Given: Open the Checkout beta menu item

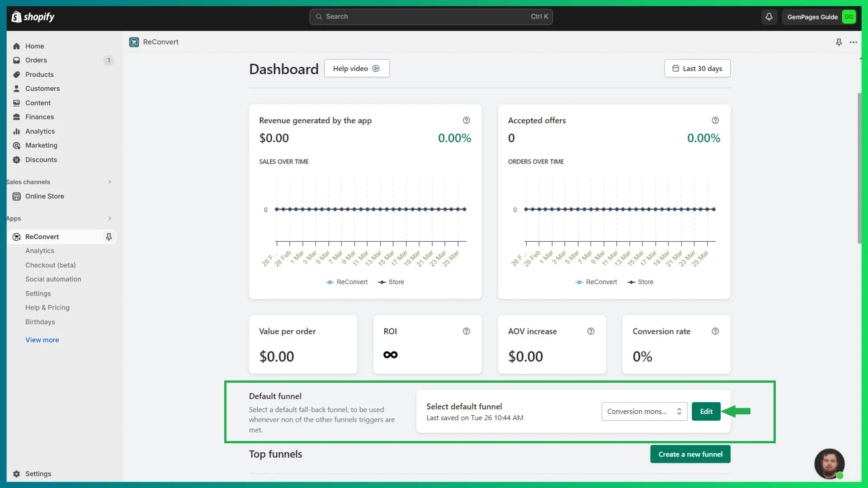Looking at the screenshot, I should 51,264.
